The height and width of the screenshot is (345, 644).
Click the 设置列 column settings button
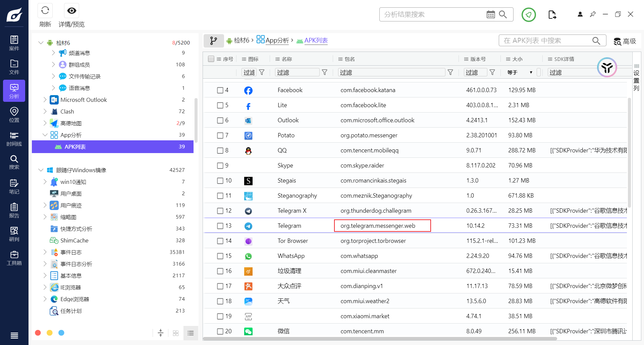pos(636,77)
